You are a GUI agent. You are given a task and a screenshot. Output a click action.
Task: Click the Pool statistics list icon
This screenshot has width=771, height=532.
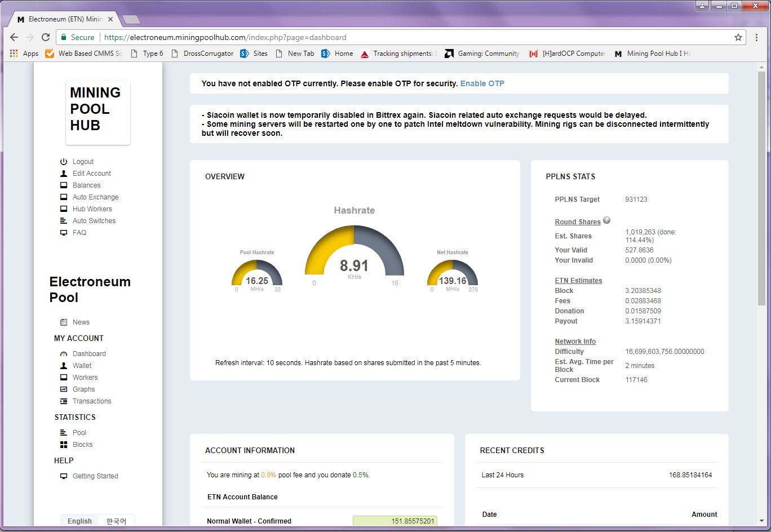[x=64, y=433]
